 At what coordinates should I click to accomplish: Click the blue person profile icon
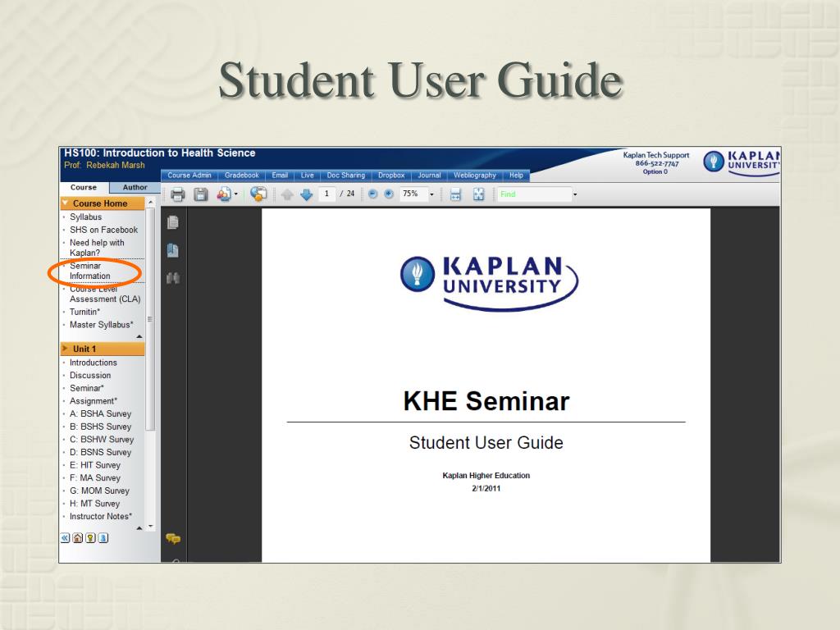(x=103, y=538)
